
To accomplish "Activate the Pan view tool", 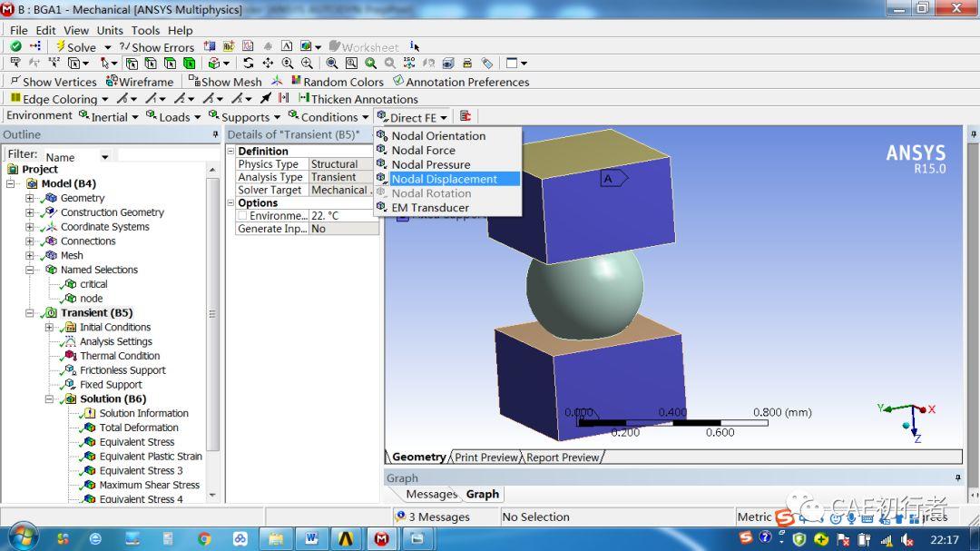I will pos(268,64).
